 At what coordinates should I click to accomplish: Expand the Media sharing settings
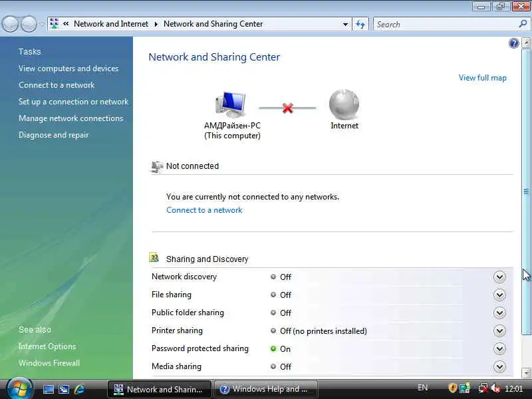[499, 367]
